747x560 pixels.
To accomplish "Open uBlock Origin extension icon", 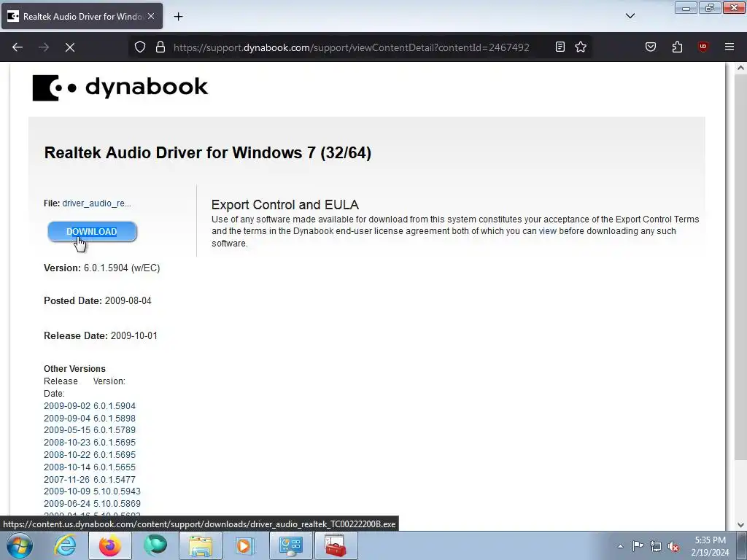I will pos(703,47).
